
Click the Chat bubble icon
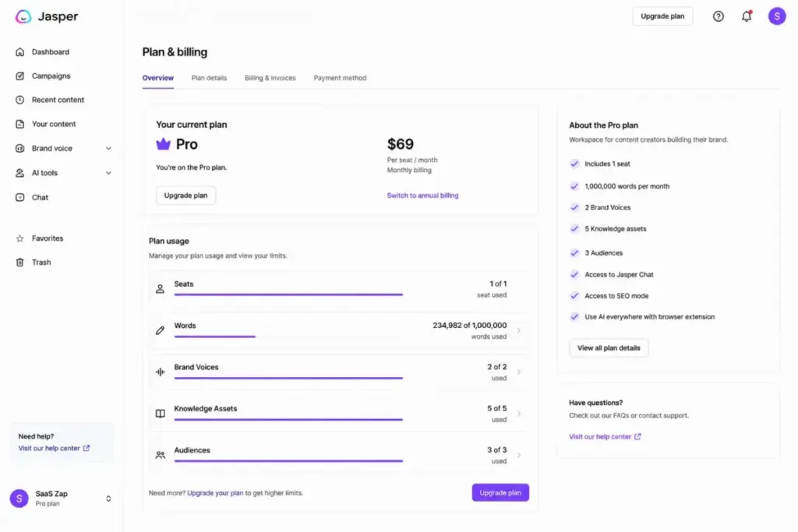click(19, 197)
